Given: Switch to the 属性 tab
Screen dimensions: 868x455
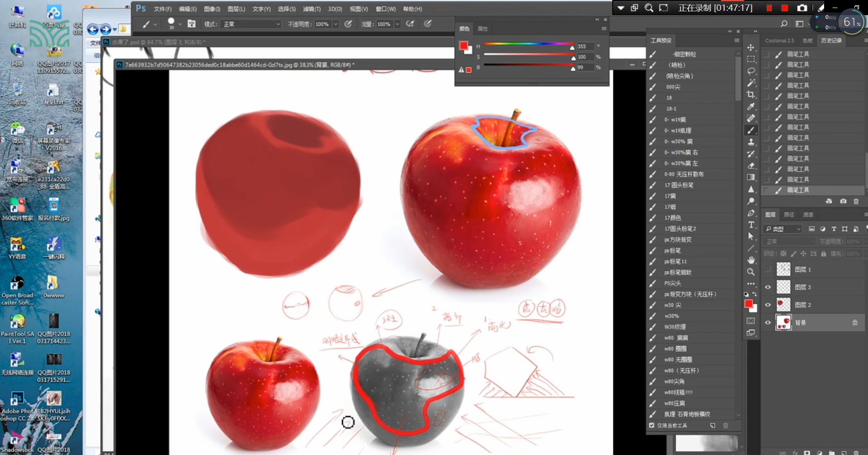Looking at the screenshot, I should click(482, 29).
